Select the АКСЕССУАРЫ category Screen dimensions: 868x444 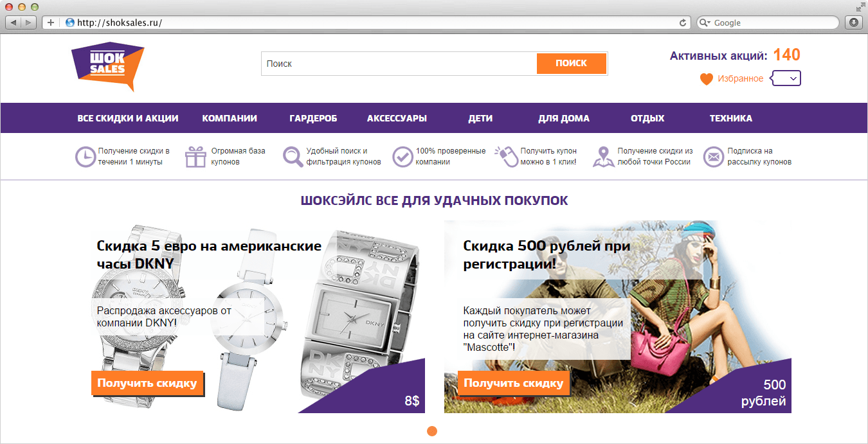tap(397, 118)
